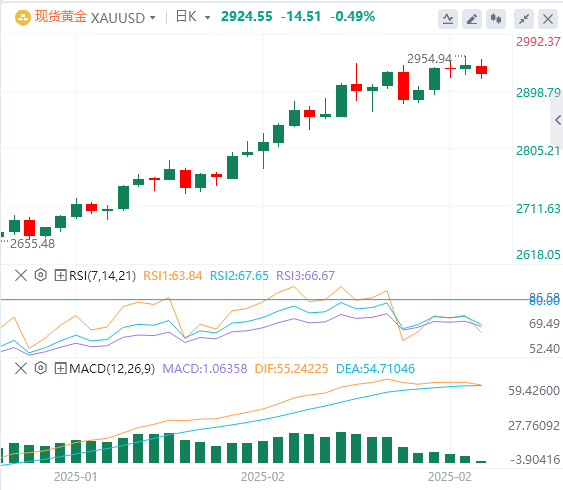Click the XAUUSD ticker text
The height and width of the screenshot is (490, 563).
coord(118,18)
